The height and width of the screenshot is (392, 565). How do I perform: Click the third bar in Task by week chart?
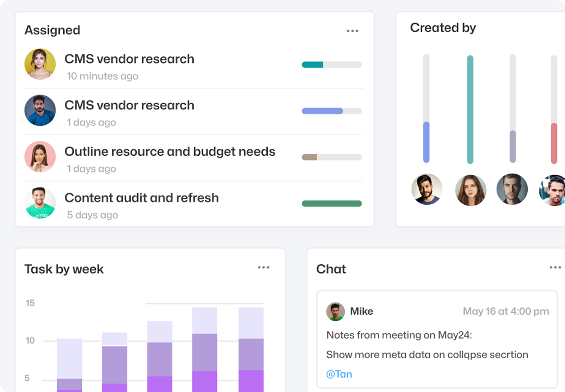pyautogui.click(x=160, y=356)
